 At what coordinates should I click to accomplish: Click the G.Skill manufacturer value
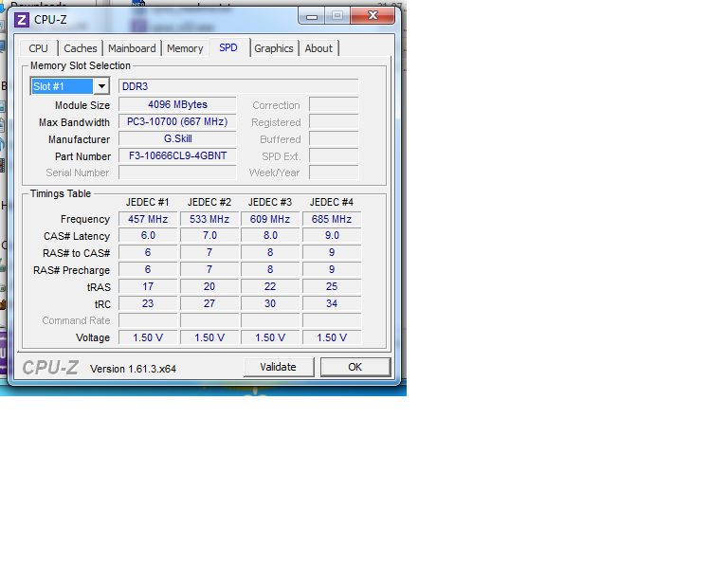[x=177, y=138]
